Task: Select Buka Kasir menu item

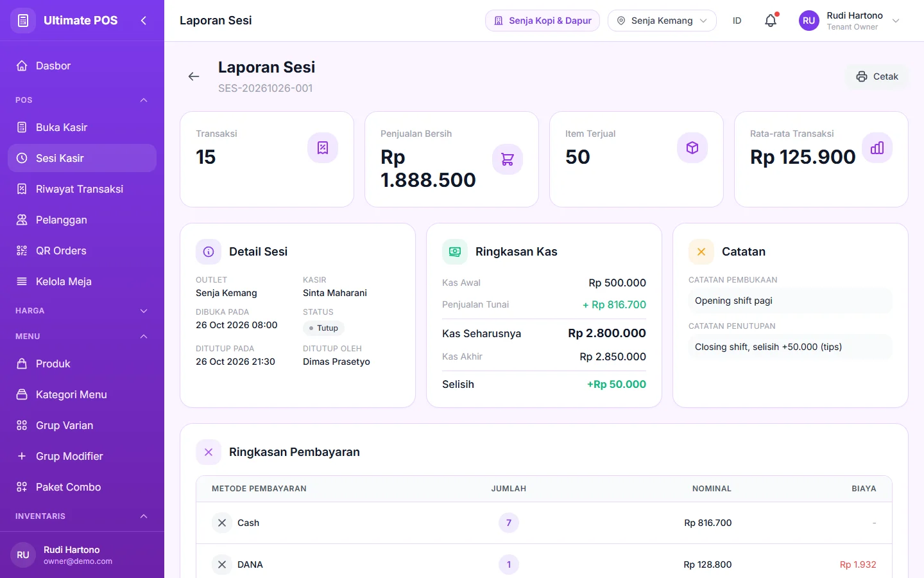Action: click(x=82, y=127)
